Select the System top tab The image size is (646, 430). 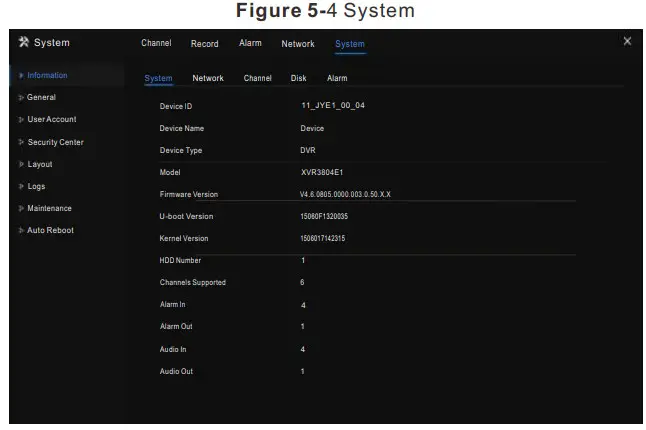tap(350, 44)
